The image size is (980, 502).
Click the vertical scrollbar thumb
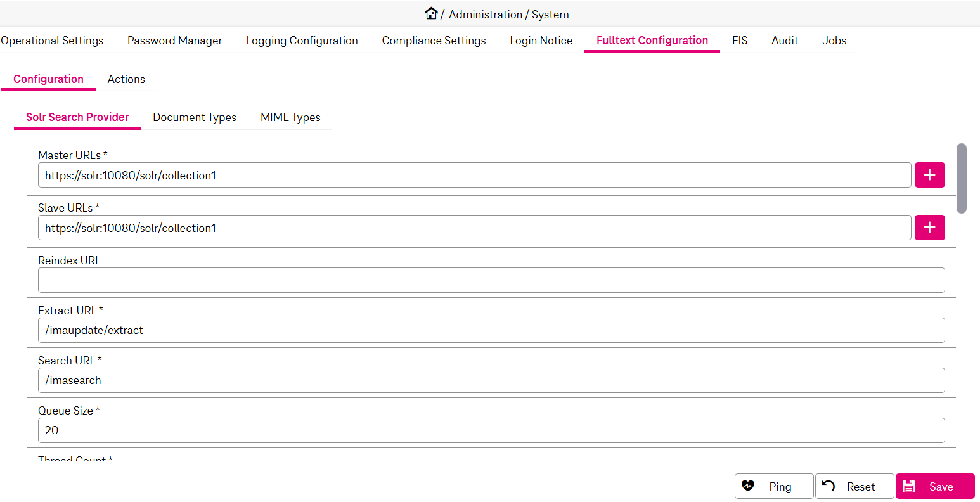point(961,179)
